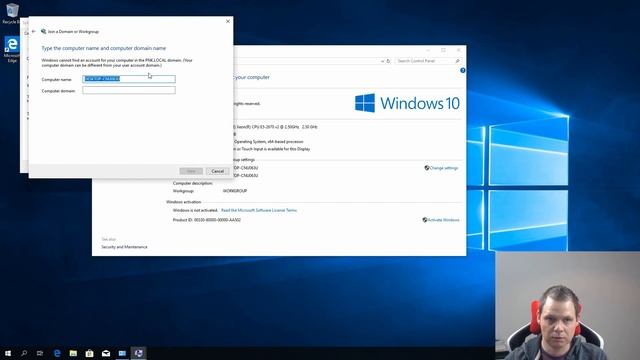Viewport: 640px width, 360px height.
Task: Open Read the Microsoft Software License Terms
Action: coord(259,210)
